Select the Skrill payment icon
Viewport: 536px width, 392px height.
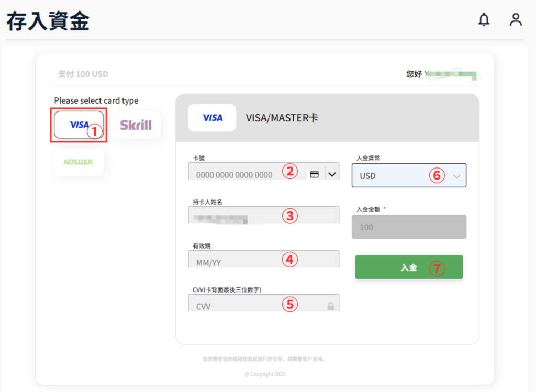[x=136, y=125]
